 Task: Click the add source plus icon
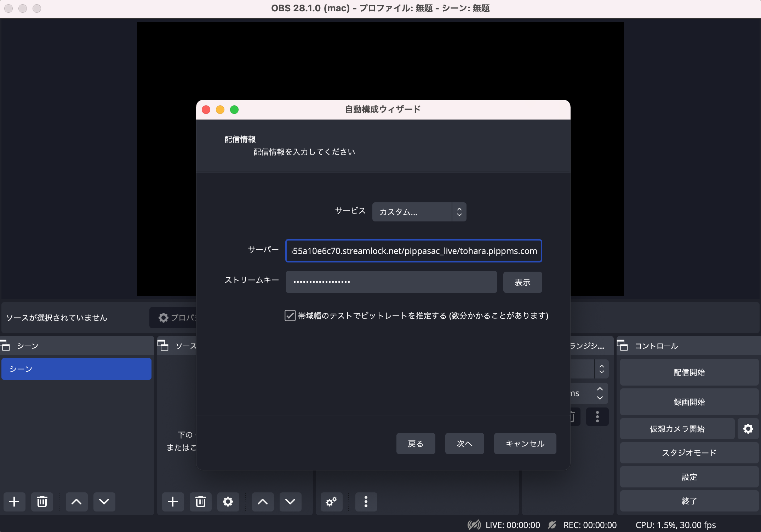[173, 502]
